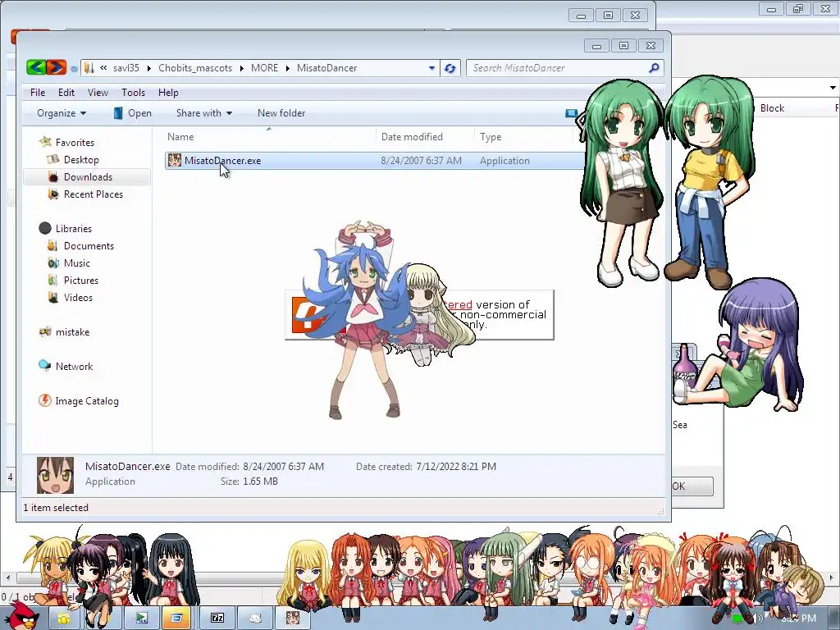
Task: Click the savl35 breadcrumb segment
Action: [x=126, y=68]
